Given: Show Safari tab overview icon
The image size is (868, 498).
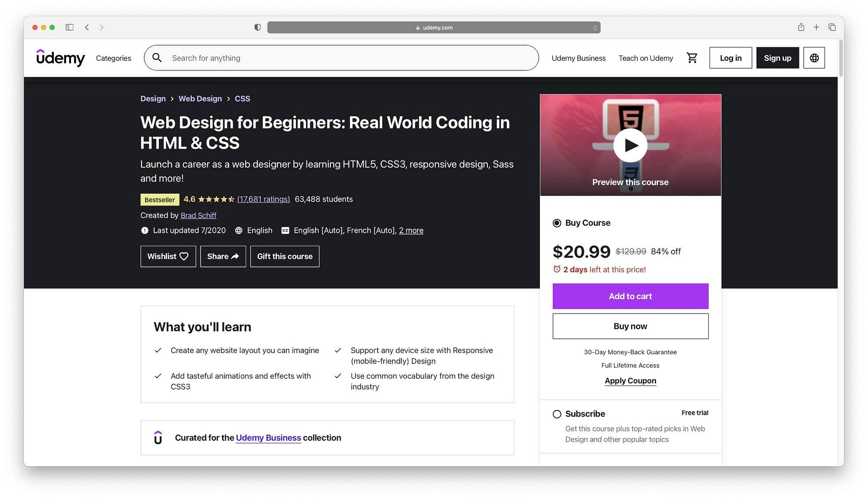Looking at the screenshot, I should [832, 27].
